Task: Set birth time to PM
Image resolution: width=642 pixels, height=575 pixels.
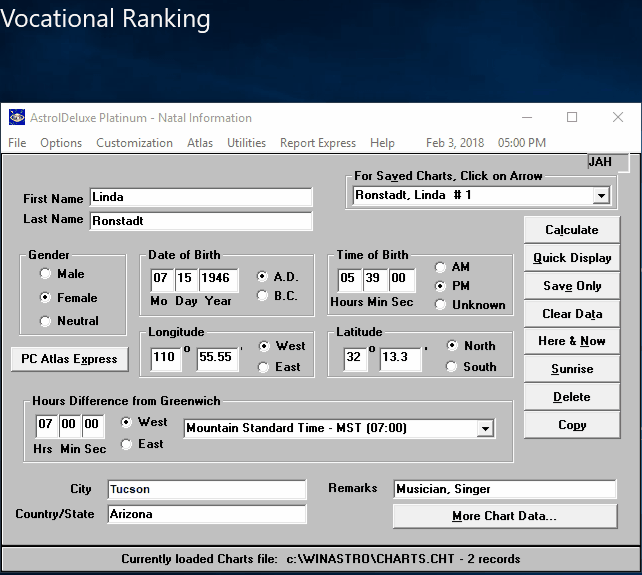Action: 440,286
